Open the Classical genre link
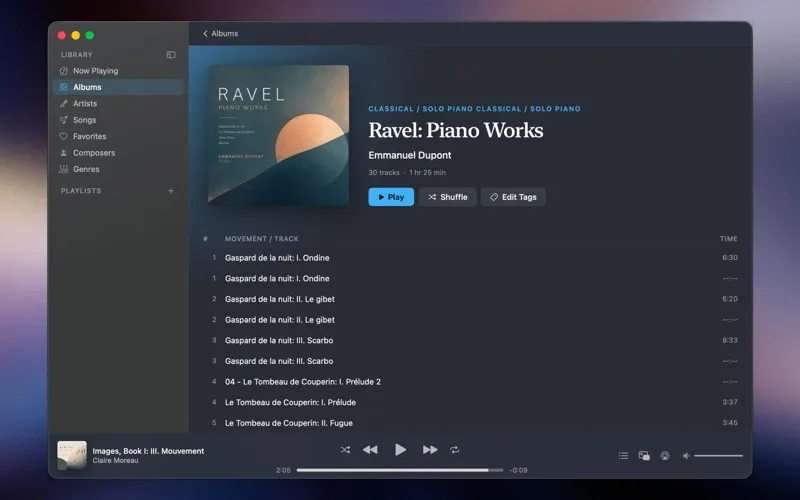This screenshot has width=800, height=500. (x=391, y=109)
